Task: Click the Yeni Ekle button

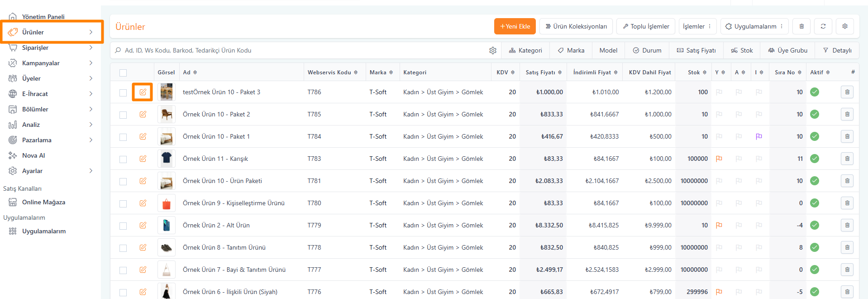Action: [515, 26]
